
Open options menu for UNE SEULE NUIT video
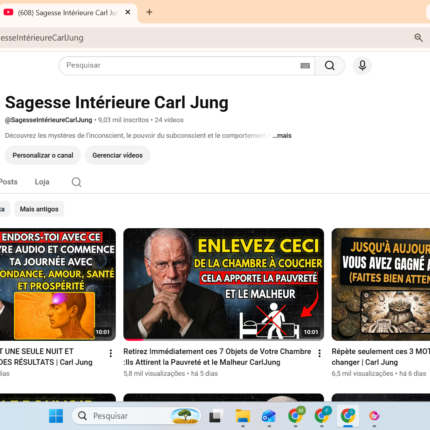pos(111,353)
